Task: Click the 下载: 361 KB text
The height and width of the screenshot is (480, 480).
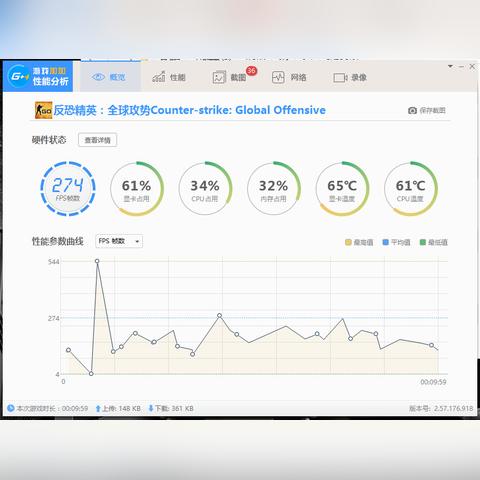Action: [x=174, y=408]
